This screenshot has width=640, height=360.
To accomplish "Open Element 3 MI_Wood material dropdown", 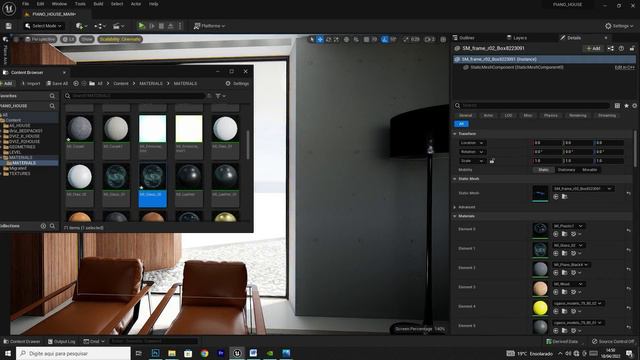I will pos(569,284).
